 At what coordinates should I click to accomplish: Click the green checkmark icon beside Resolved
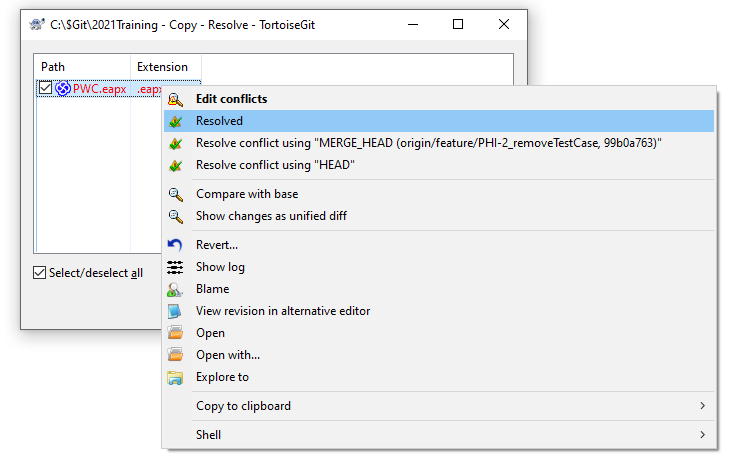click(176, 121)
